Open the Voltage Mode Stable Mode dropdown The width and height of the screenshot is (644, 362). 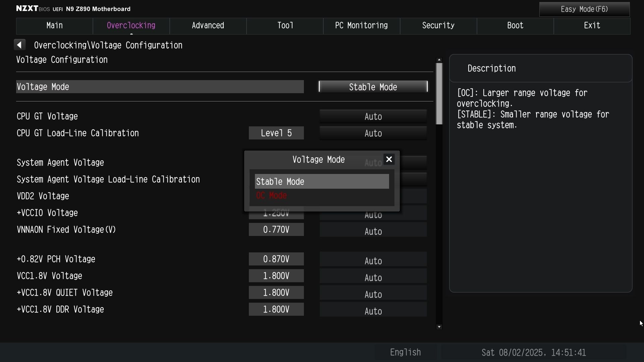(373, 87)
